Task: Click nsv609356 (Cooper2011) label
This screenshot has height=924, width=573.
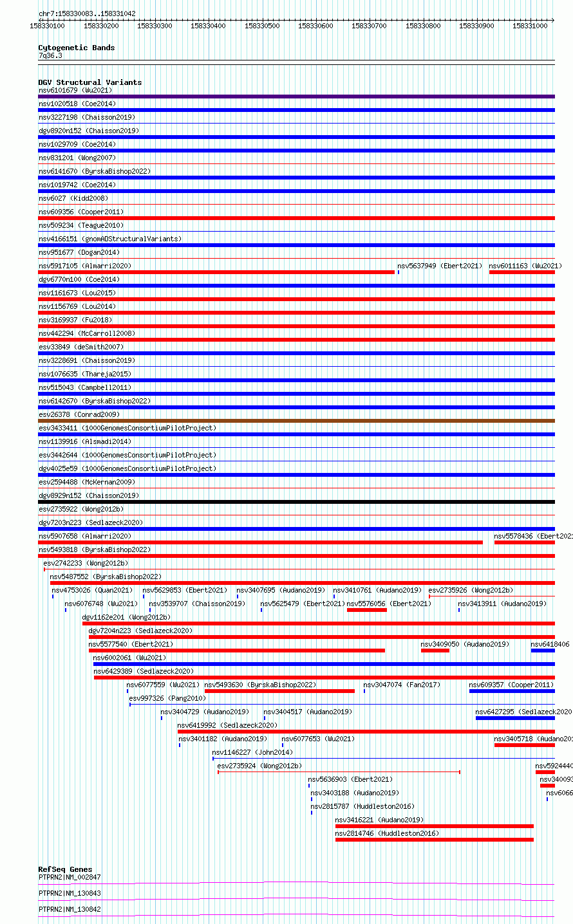Action: pyautogui.click(x=81, y=212)
